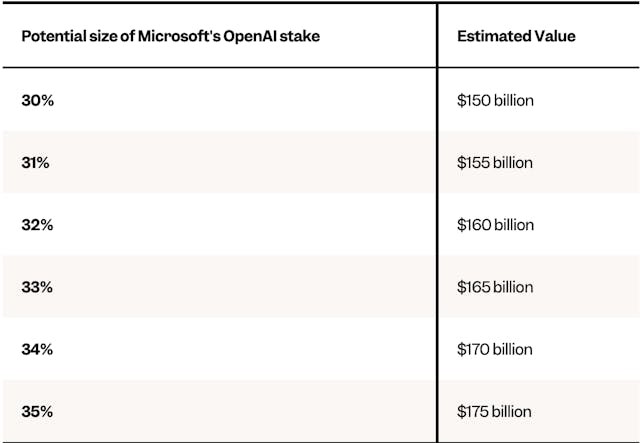Click the 34% row label
The height and width of the screenshot is (443, 640).
pos(37,349)
